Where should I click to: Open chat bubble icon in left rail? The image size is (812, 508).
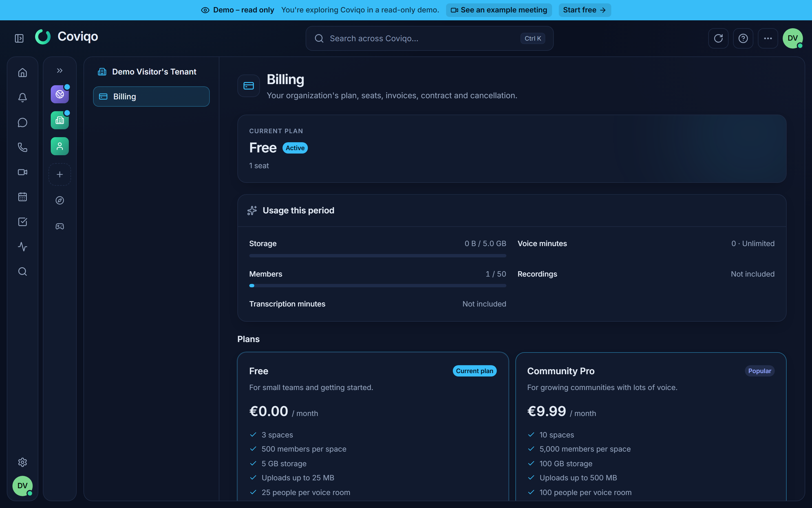click(23, 122)
